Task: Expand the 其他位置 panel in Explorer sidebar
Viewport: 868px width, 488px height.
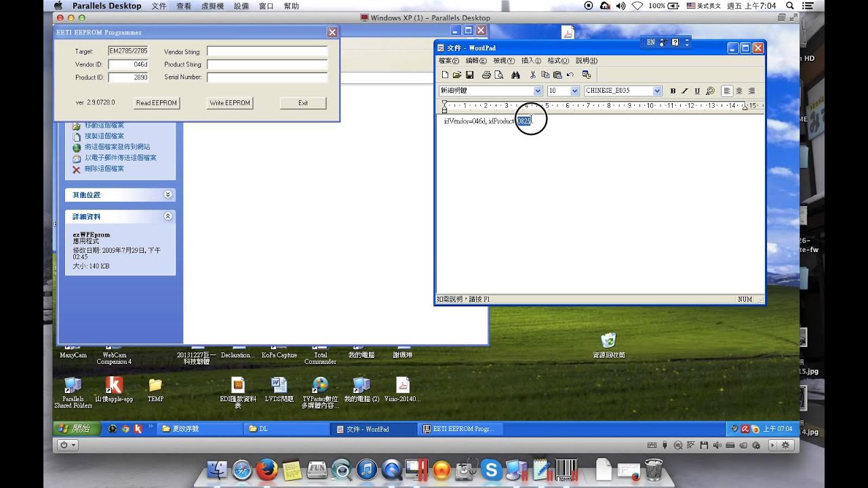Action: [x=168, y=195]
